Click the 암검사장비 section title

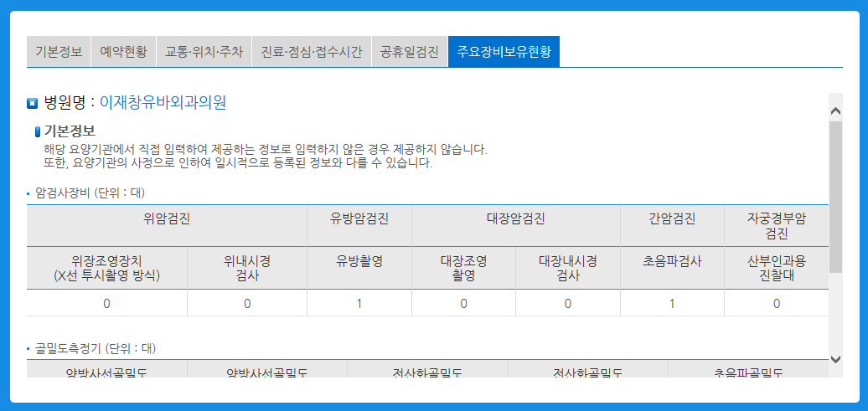[90, 193]
